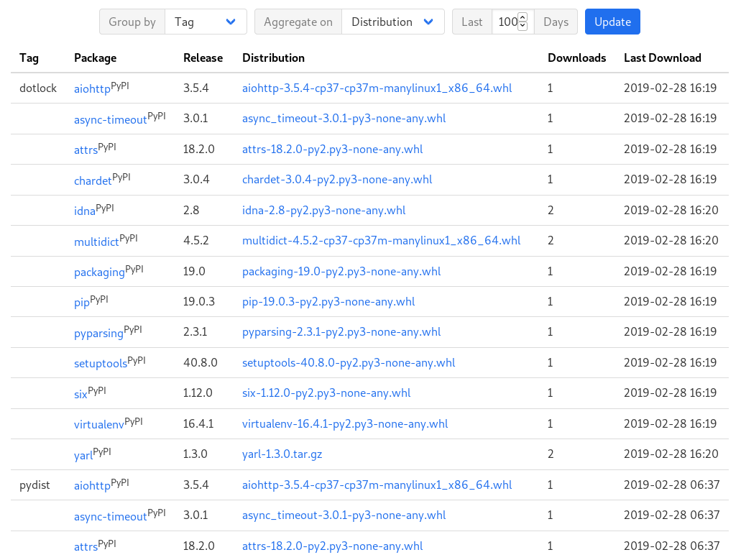Open chardet-3.0.4-py2.py3-none-any.whl link
This screenshot has height=560, width=741.
(337, 180)
